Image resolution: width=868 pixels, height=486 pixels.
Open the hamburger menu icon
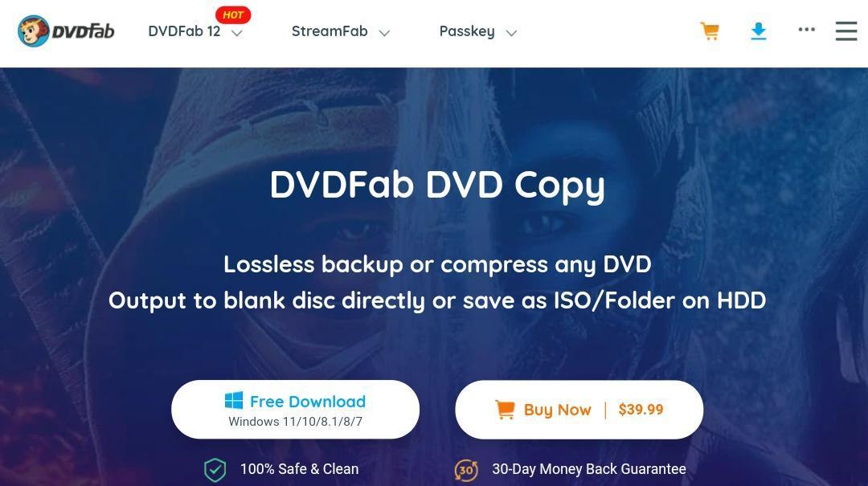(846, 31)
